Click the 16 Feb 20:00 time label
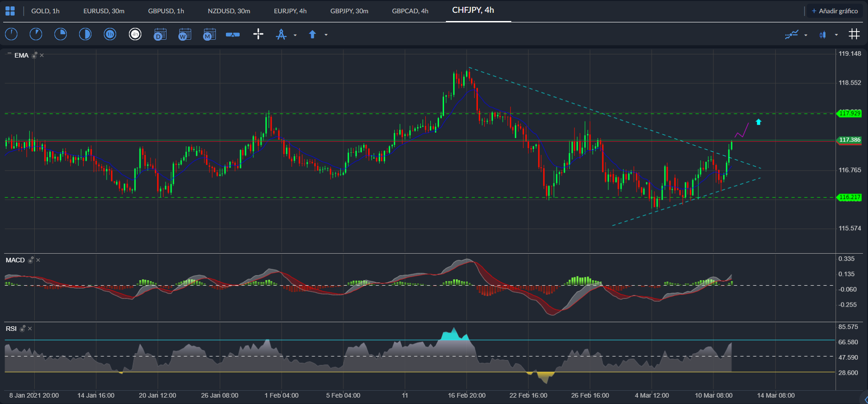Image resolution: width=868 pixels, height=404 pixels. pyautogui.click(x=467, y=395)
